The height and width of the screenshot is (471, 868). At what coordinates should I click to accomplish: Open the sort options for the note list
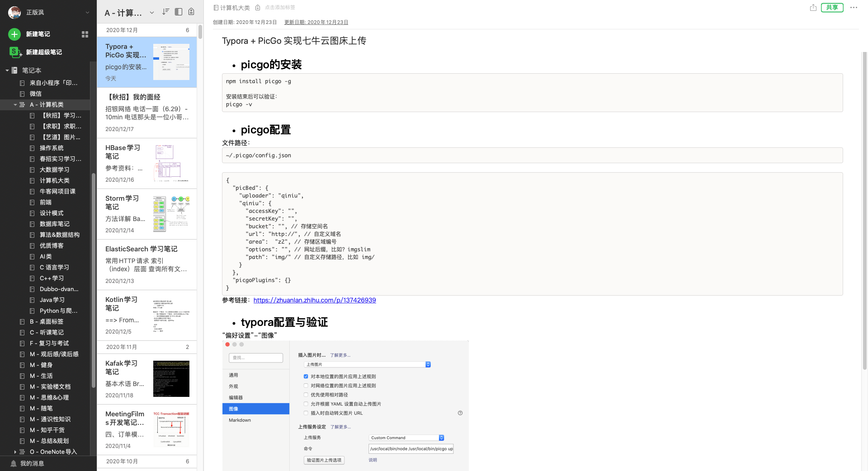pyautogui.click(x=165, y=12)
